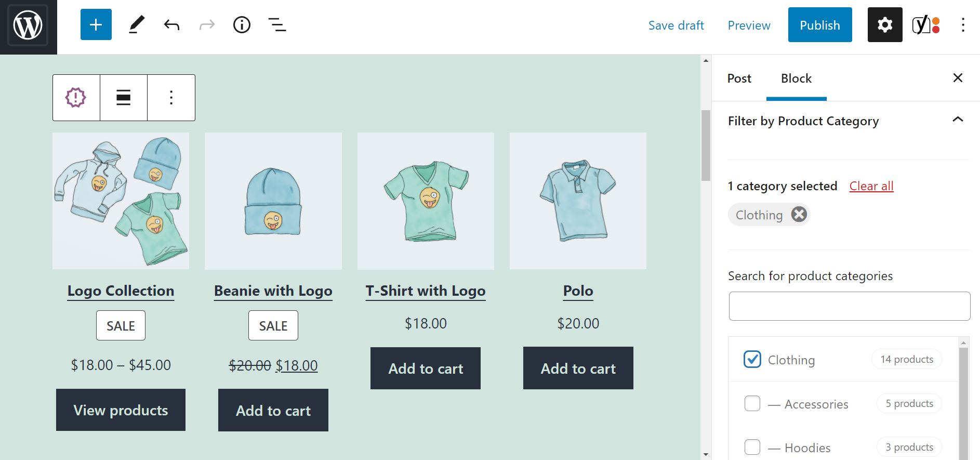Redo the last change

(x=206, y=24)
